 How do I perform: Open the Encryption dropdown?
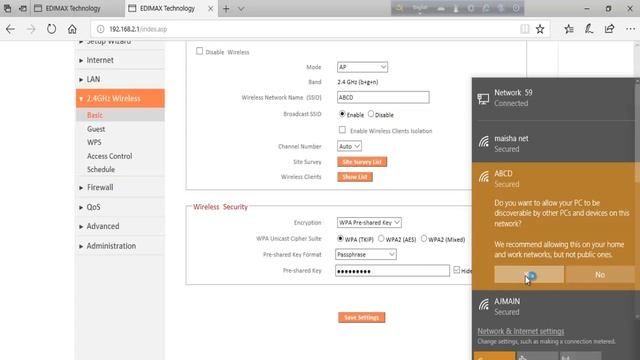[369, 222]
